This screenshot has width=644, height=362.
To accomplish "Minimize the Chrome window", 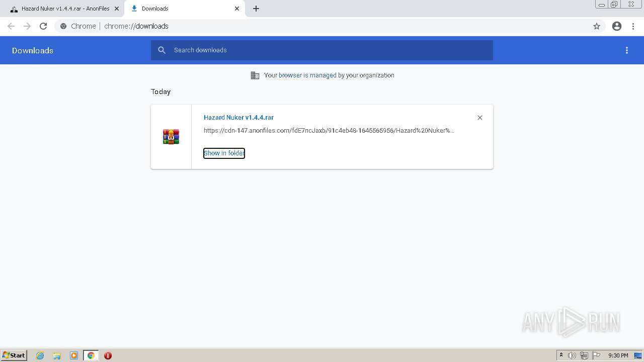I will (602, 5).
